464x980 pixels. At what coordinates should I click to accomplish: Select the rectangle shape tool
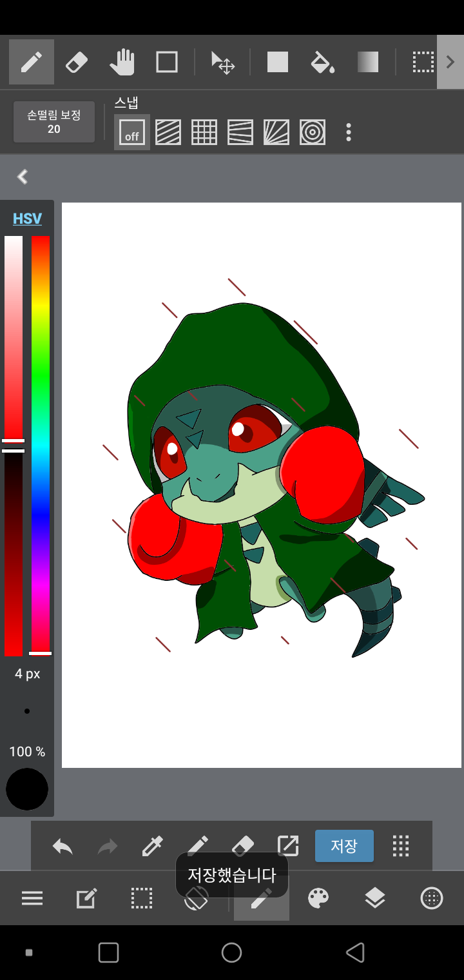pyautogui.click(x=167, y=63)
